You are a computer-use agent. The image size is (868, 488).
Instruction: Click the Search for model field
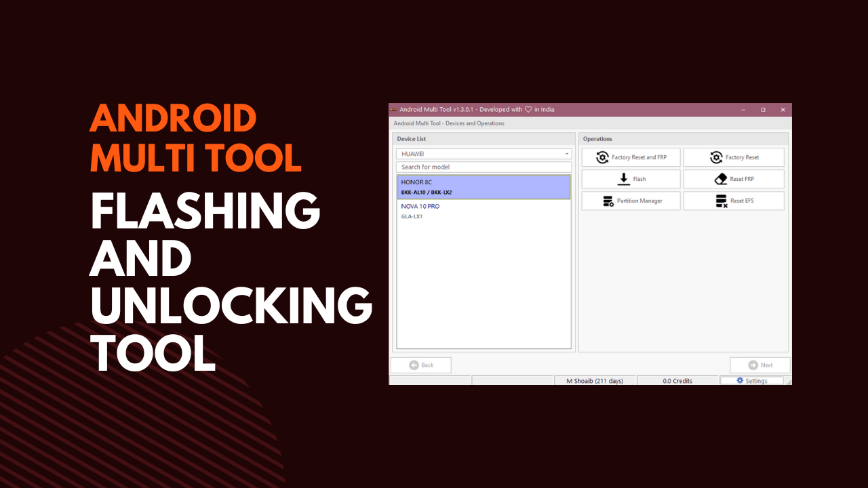pyautogui.click(x=484, y=167)
